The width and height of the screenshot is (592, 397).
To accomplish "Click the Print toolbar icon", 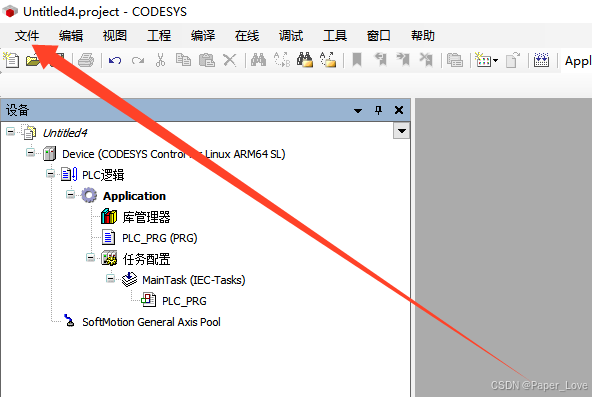I will (86, 60).
